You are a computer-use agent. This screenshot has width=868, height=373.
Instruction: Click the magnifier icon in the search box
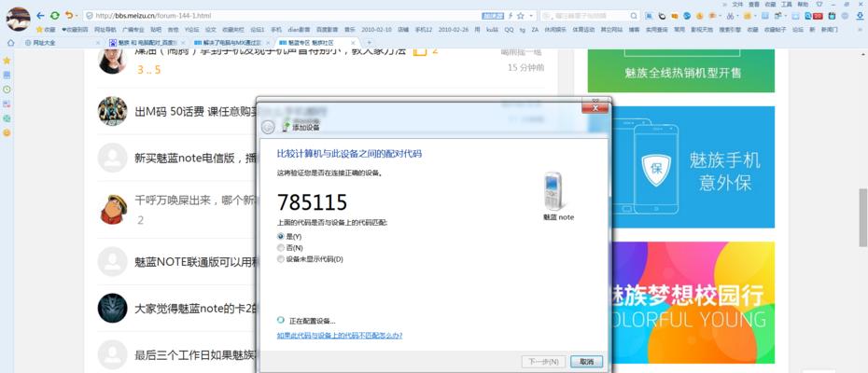coord(634,16)
